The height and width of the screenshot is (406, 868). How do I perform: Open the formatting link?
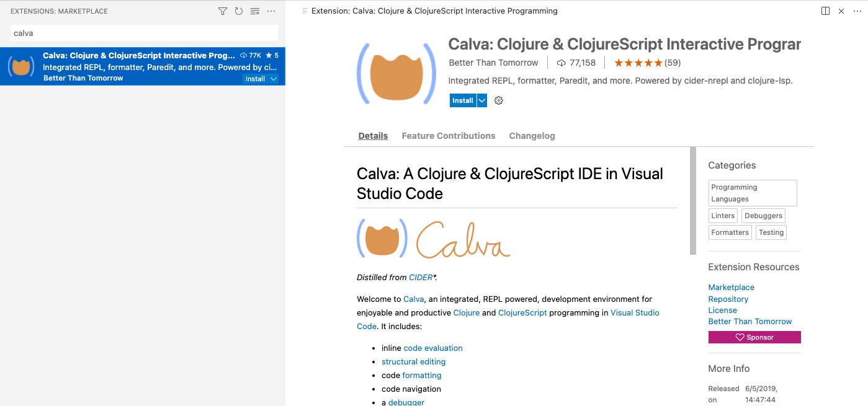422,375
